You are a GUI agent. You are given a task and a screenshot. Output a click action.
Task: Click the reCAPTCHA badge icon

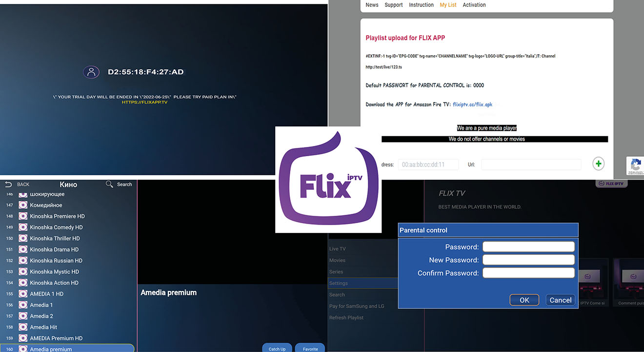[635, 166]
